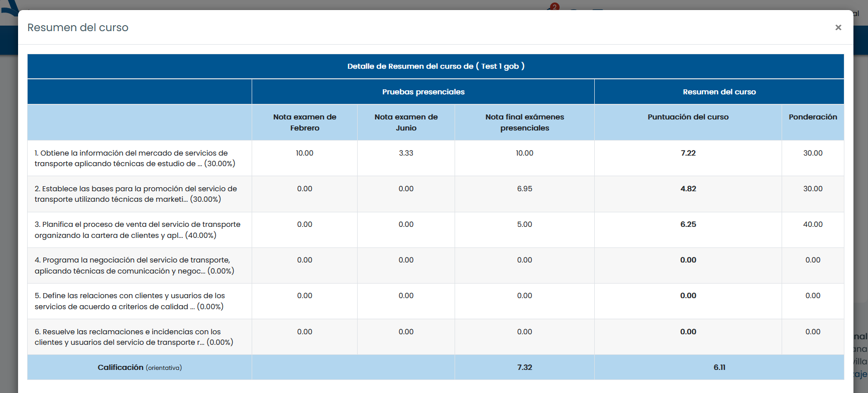Select row '6. Resuelve las reclamaciones e incidencias' label
868x393 pixels.
[x=134, y=337]
